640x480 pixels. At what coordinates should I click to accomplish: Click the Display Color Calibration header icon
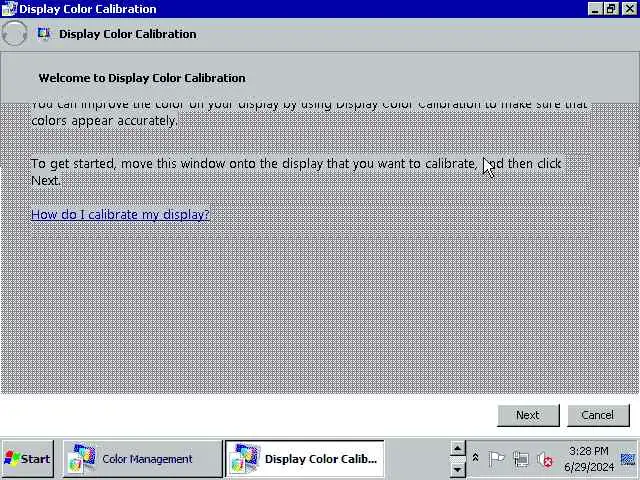click(x=44, y=33)
